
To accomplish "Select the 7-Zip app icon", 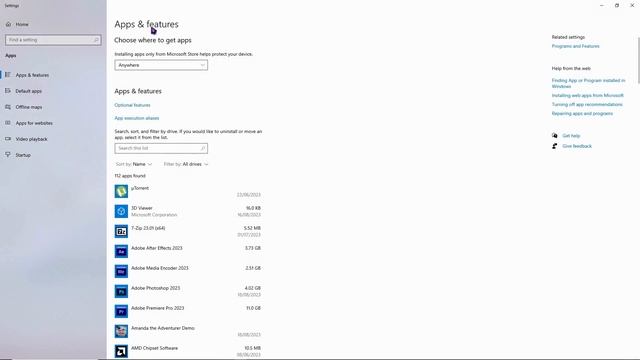I will (x=121, y=231).
